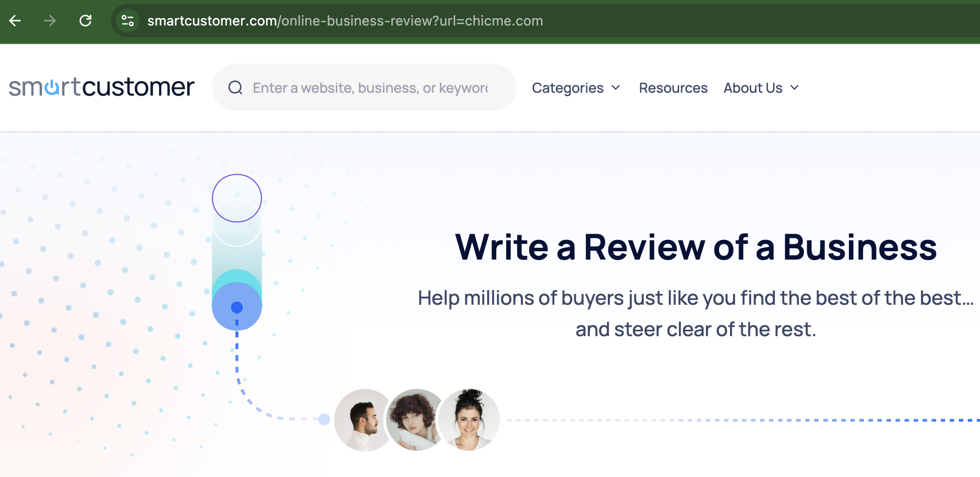
Task: Open the About Us menu
Action: coord(762,88)
